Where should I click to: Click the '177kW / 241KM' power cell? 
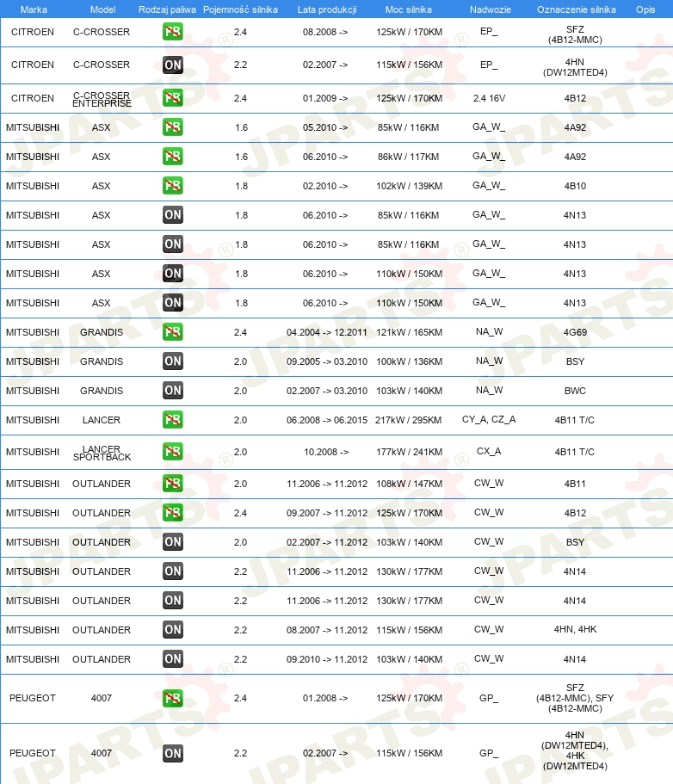(409, 452)
